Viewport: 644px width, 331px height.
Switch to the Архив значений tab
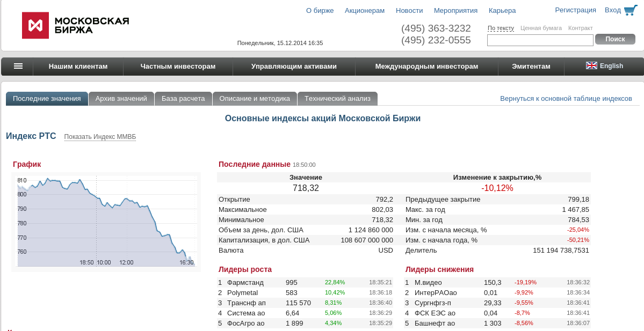[121, 98]
